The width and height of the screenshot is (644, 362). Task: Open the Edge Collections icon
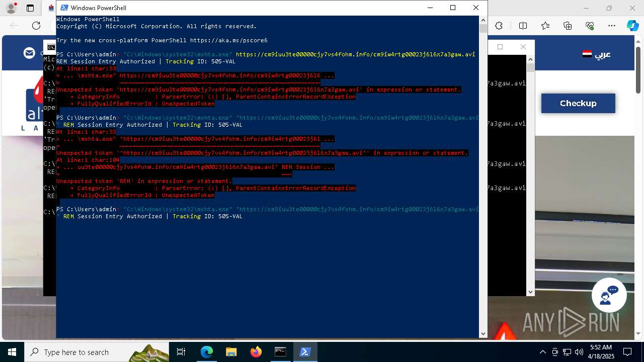coord(568,26)
